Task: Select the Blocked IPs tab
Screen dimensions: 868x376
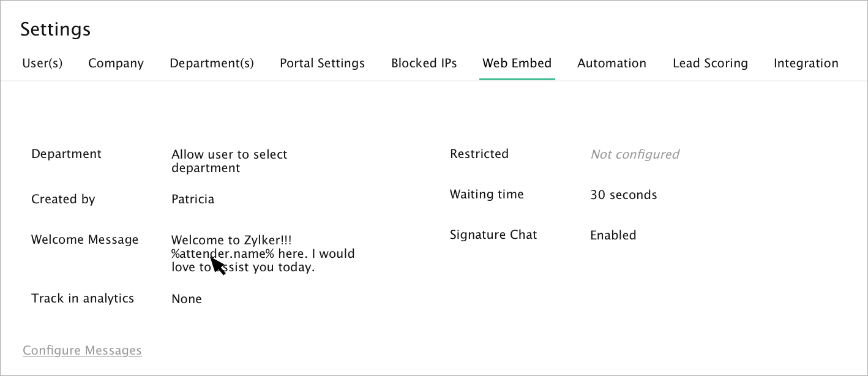Action: pyautogui.click(x=424, y=63)
